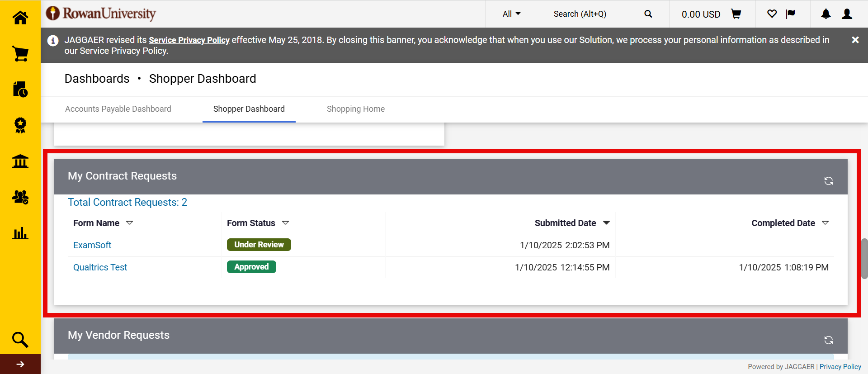Open the Suppliers people icon in the sidebar
Viewport: 868px width, 374px height.
point(20,197)
